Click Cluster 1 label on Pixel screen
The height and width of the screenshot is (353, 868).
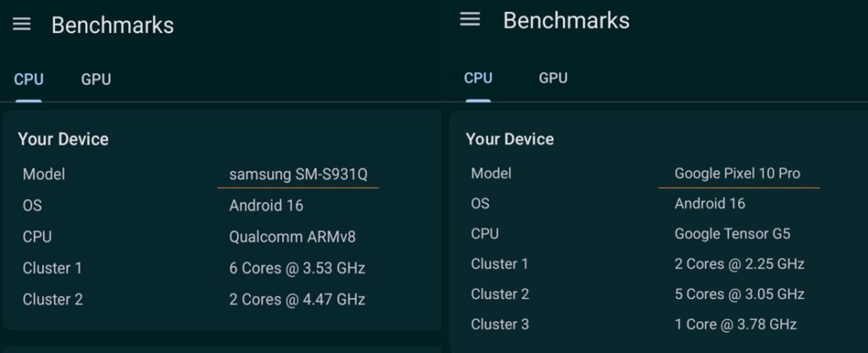[x=500, y=264]
